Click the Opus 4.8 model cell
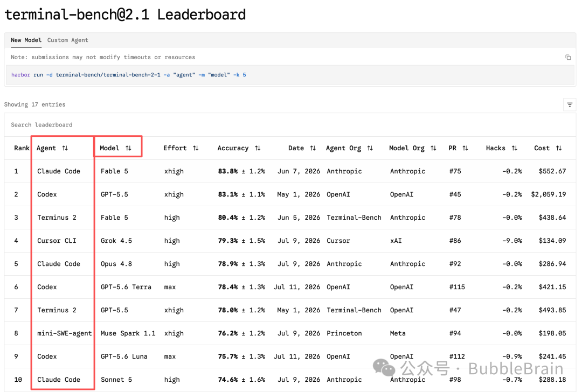Screen dimensions: 582x392 coord(116,264)
